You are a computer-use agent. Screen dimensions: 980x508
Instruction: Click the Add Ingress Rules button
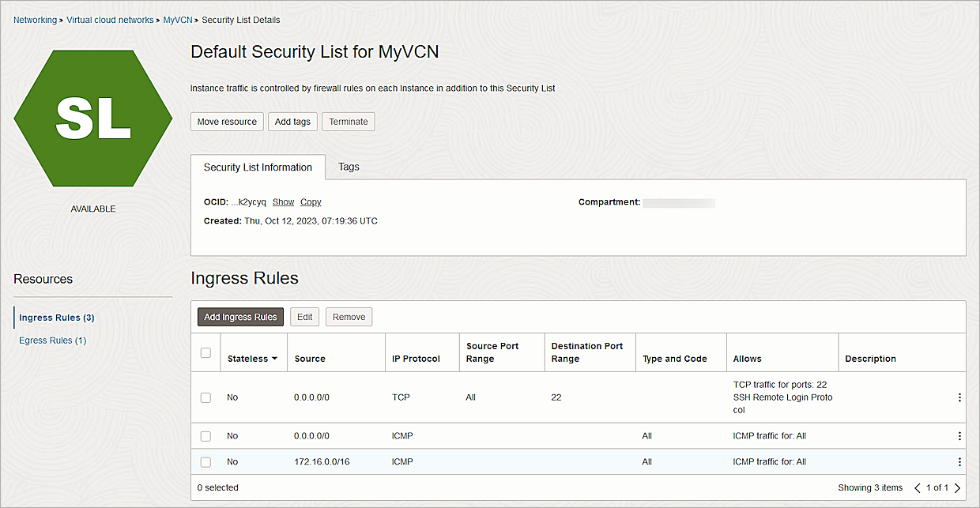[x=240, y=316]
